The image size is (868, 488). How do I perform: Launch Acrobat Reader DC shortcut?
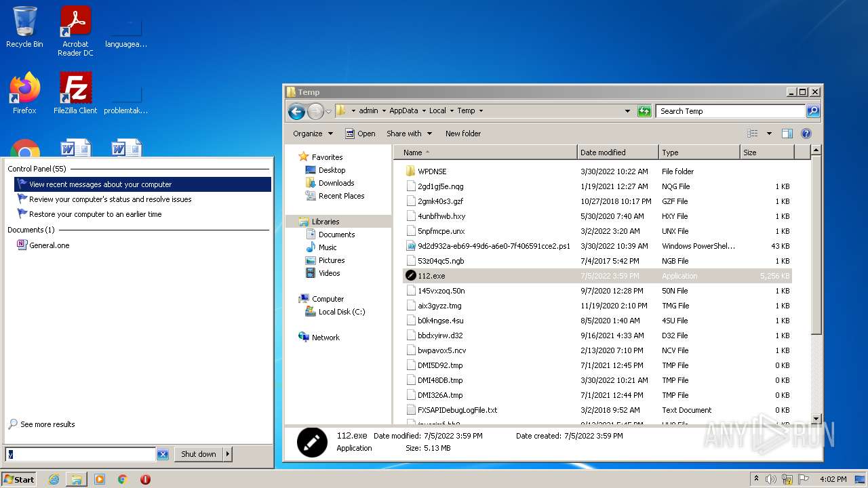coord(75,31)
